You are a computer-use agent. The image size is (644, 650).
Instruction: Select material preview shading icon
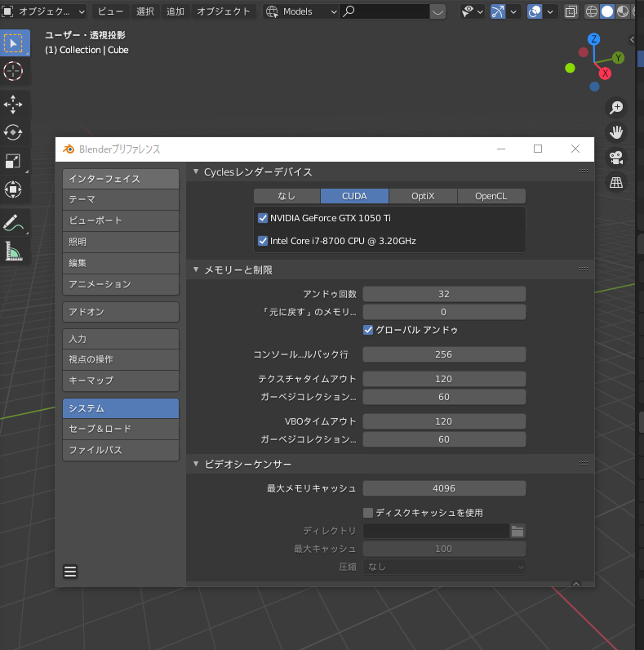(623, 11)
